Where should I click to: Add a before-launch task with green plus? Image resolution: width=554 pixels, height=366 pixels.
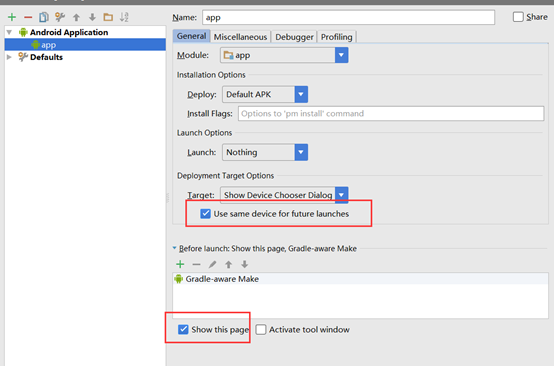click(x=180, y=264)
